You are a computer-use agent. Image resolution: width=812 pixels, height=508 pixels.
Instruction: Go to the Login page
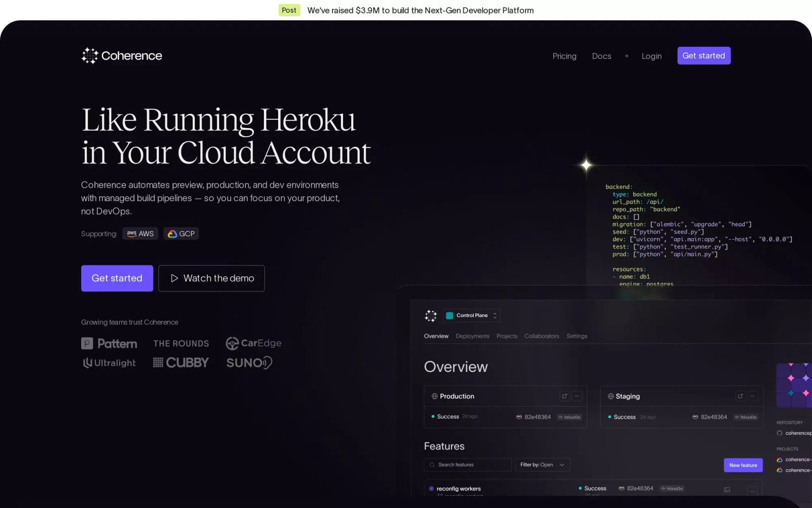pos(652,56)
